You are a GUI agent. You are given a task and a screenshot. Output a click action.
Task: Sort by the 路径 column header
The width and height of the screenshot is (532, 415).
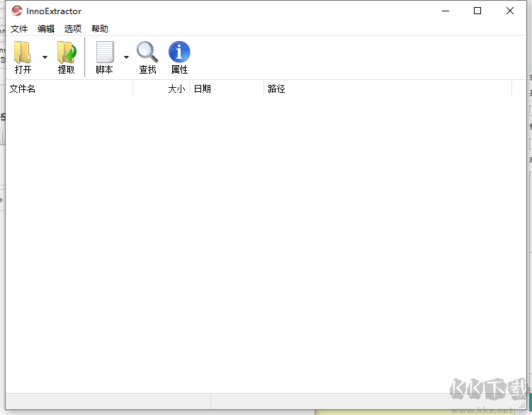click(387, 89)
